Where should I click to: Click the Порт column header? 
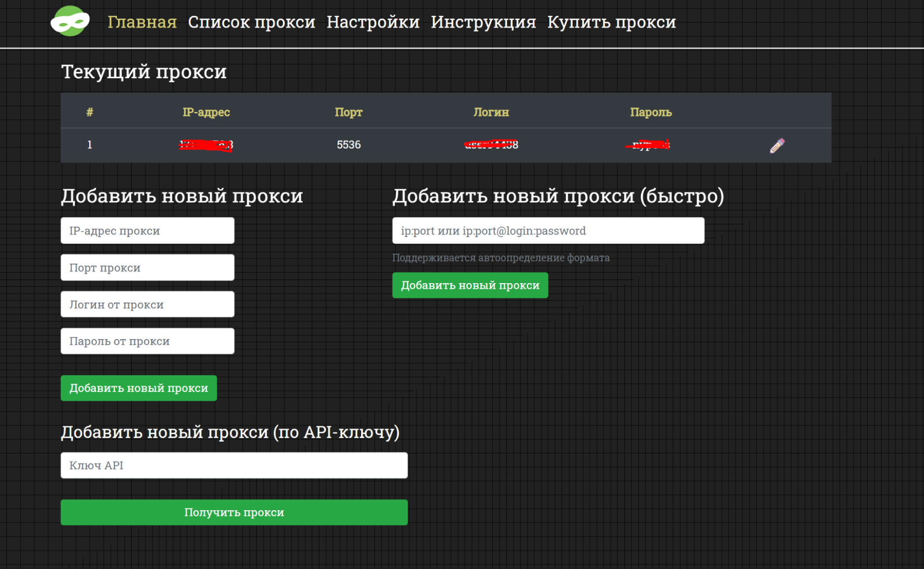349,112
